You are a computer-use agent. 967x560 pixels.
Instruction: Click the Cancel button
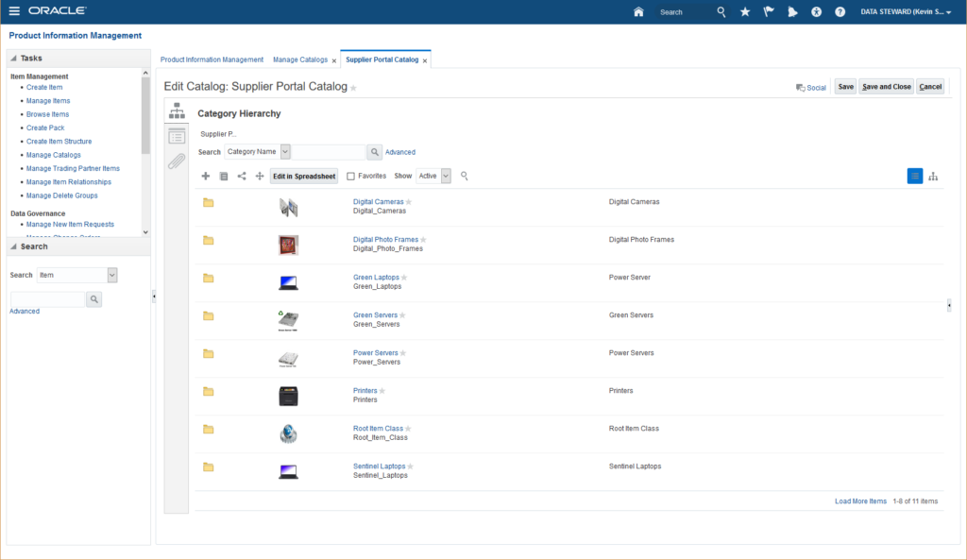pyautogui.click(x=930, y=87)
